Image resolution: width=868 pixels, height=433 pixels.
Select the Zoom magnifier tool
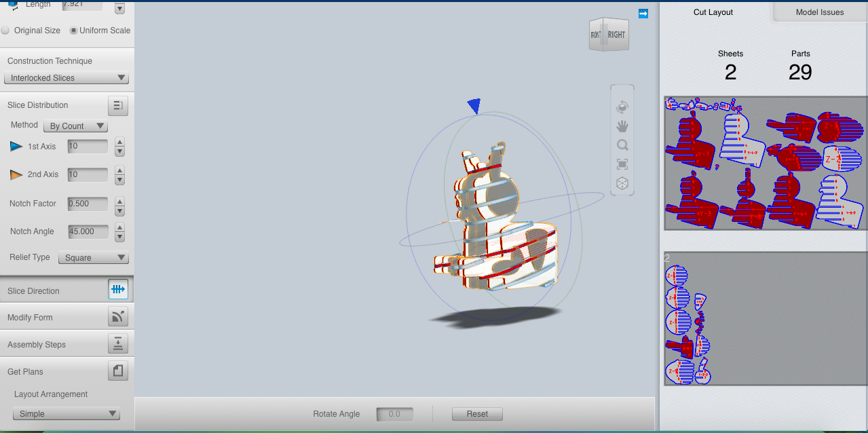click(622, 145)
